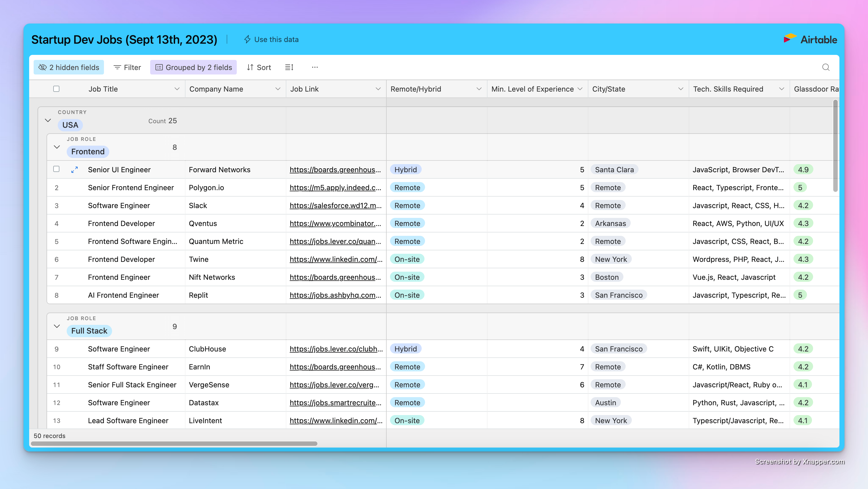Open Polygon.io indeed job link
This screenshot has height=489, width=868.
point(335,188)
